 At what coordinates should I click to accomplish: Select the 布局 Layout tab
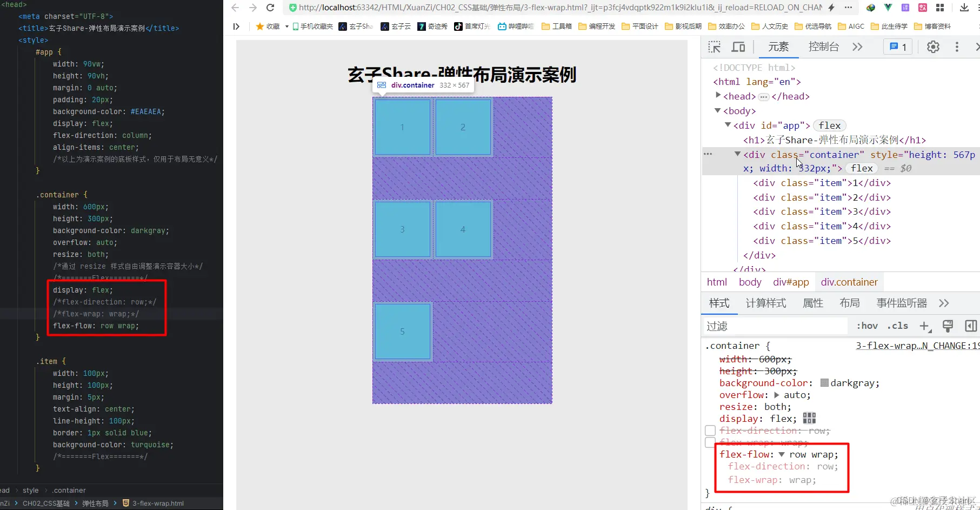click(850, 303)
